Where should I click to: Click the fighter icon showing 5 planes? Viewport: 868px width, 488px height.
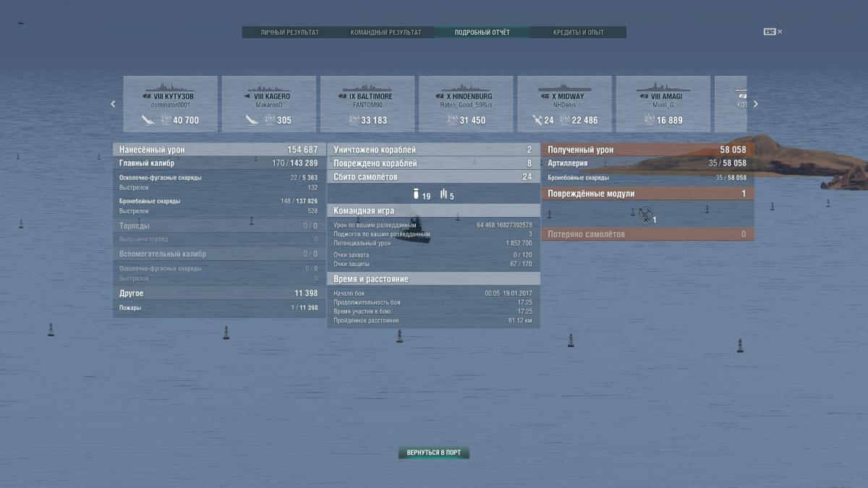(x=443, y=195)
